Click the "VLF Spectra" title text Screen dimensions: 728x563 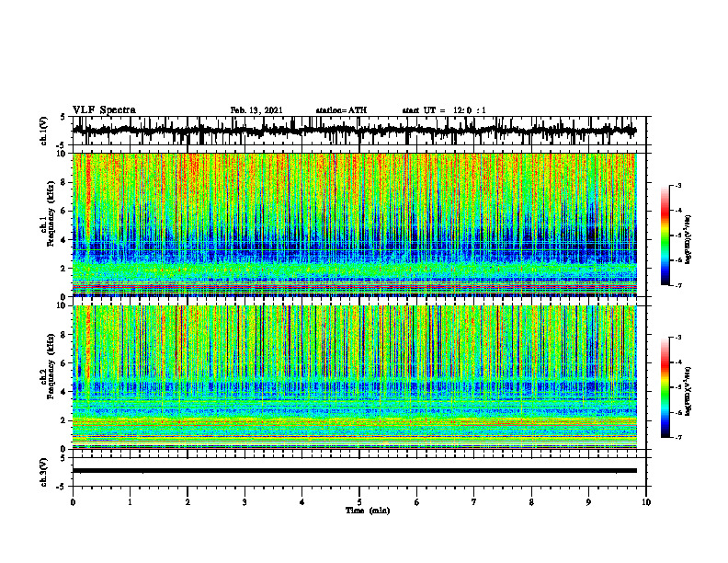[104, 109]
